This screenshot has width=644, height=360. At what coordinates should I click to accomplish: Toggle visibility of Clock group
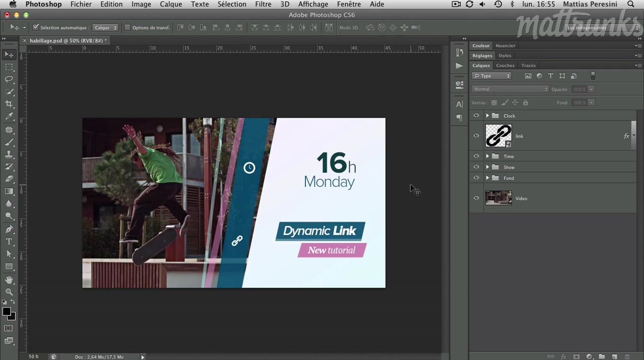coord(476,116)
